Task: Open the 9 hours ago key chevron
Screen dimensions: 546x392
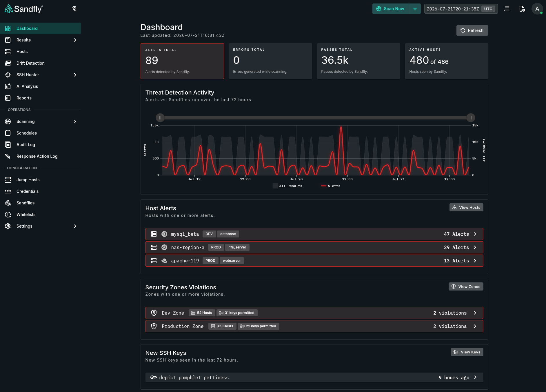Action: [475, 377]
